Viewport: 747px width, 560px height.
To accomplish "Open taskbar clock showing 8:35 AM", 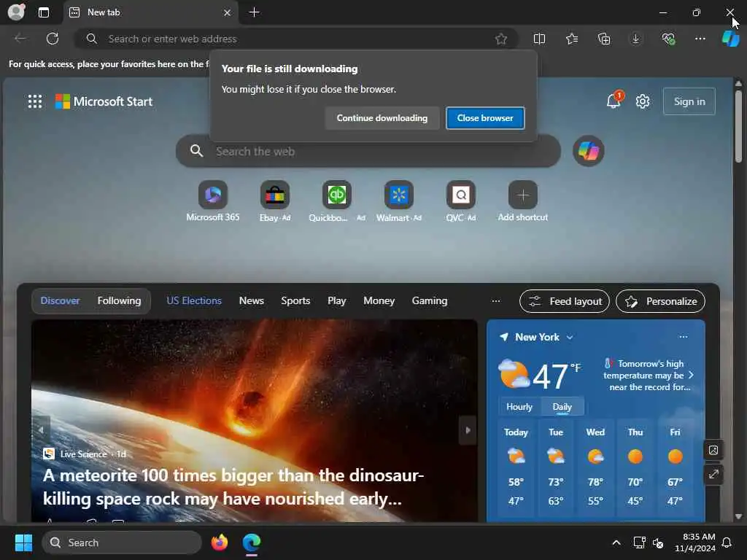I will 694,542.
